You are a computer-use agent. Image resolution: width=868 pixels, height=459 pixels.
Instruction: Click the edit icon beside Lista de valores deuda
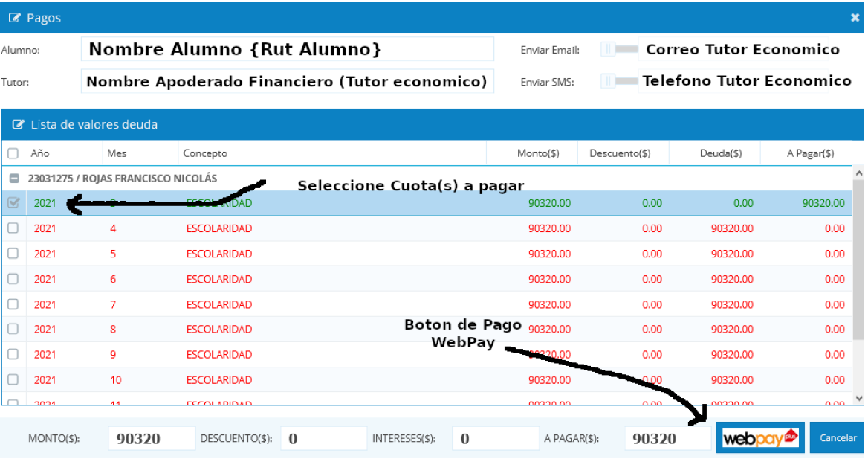[x=19, y=125]
